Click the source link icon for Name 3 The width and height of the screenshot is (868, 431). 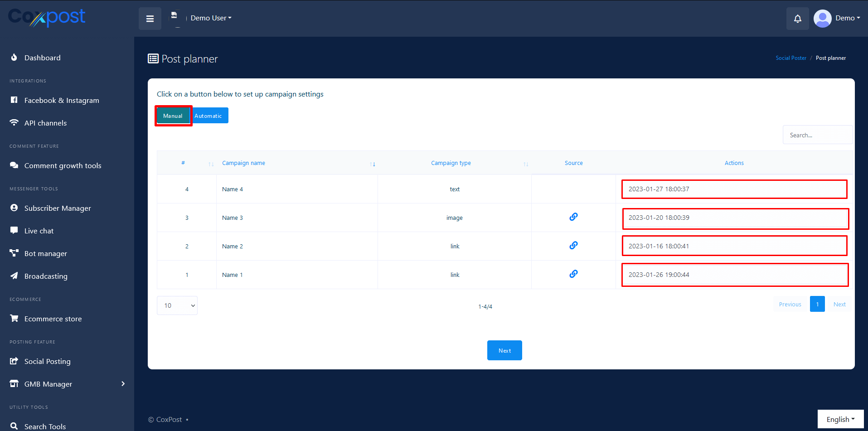coord(573,217)
